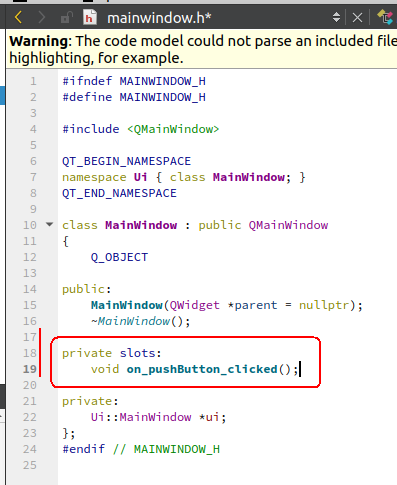Click the <QMainWindow> include
This screenshot has width=397, height=485.
[x=173, y=129]
